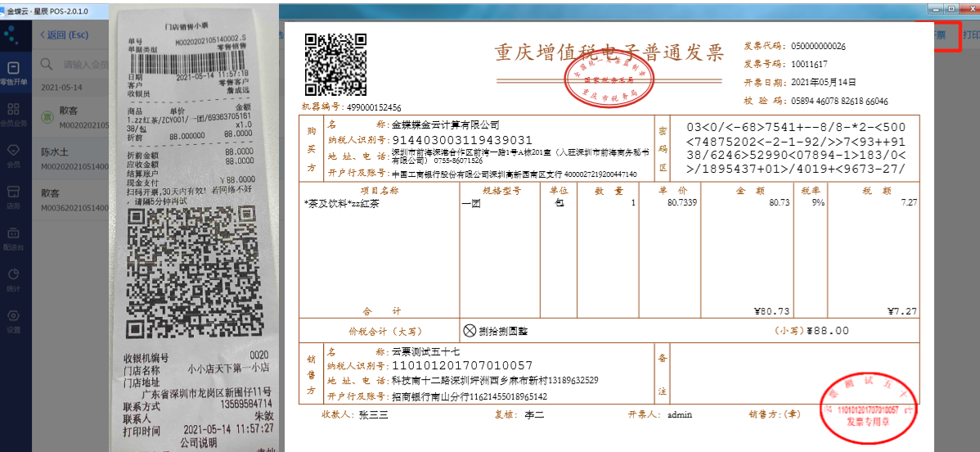Click seller taxpayer ID 110101201707010057

pyautogui.click(x=462, y=365)
